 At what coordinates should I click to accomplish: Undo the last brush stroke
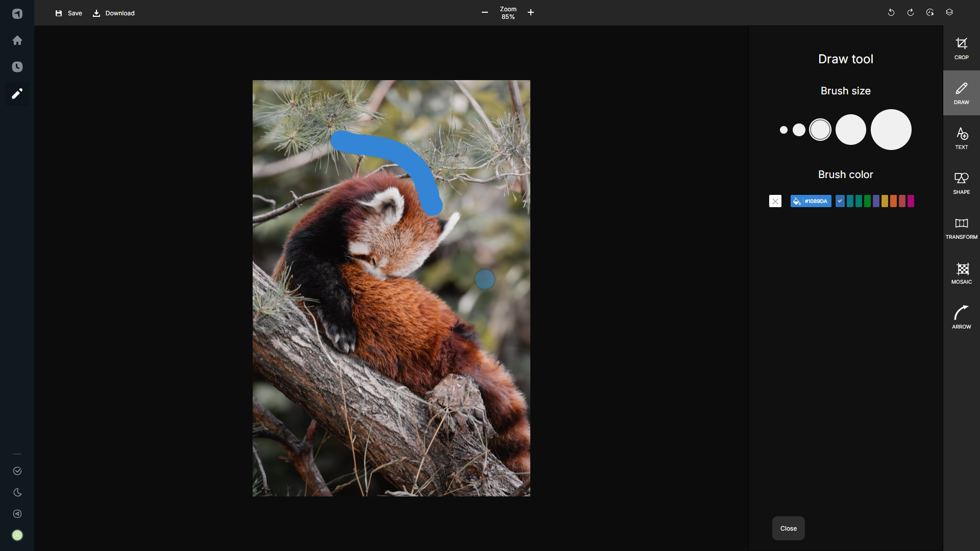pos(891,12)
